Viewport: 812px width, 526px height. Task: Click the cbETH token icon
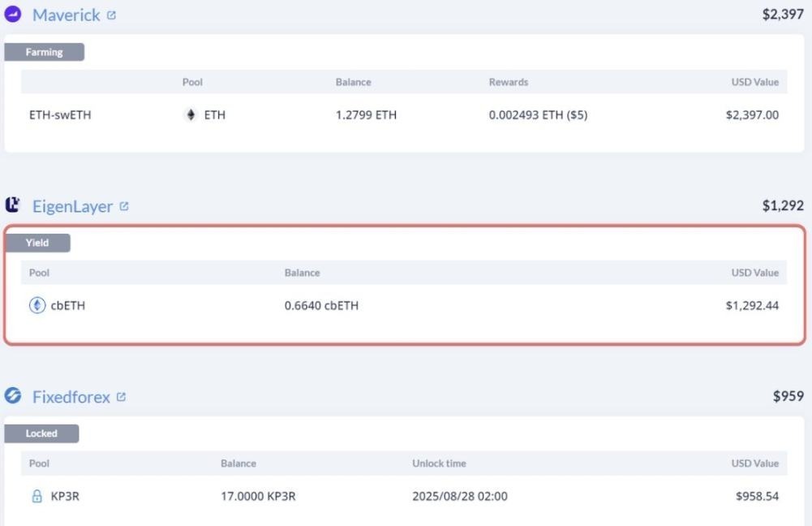pyautogui.click(x=37, y=306)
